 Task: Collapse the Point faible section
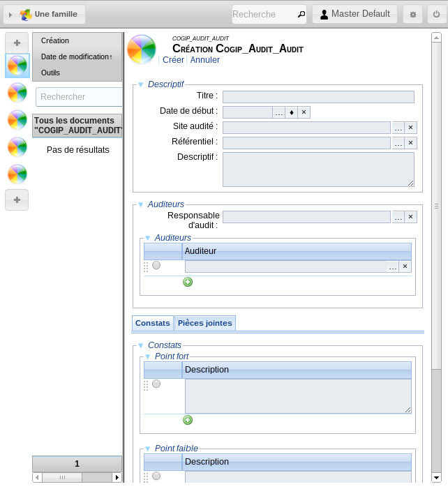click(147, 449)
